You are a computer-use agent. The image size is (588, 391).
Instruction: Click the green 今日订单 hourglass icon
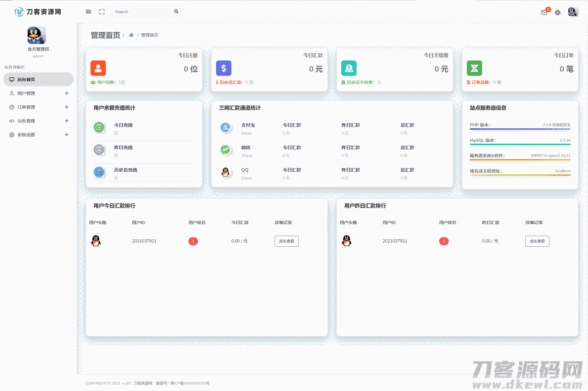pyautogui.click(x=474, y=68)
